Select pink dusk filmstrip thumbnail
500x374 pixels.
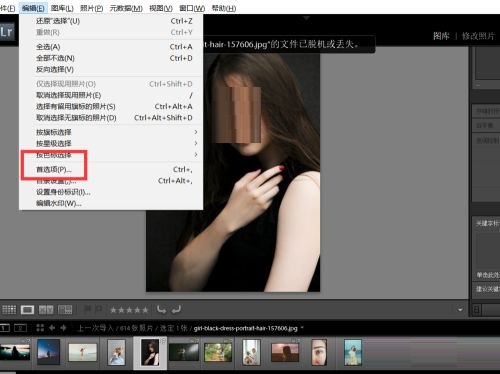tap(285, 352)
